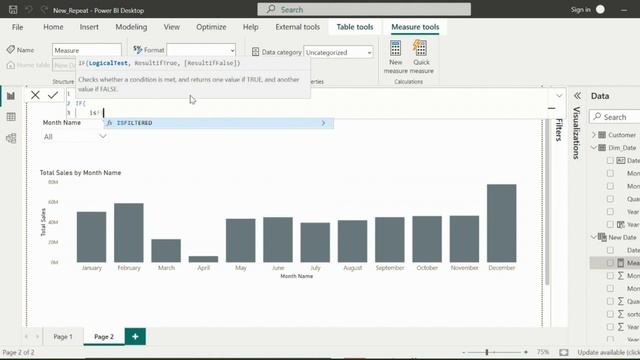
Task: Click the magnifier icon in Data search
Action: 597,117
